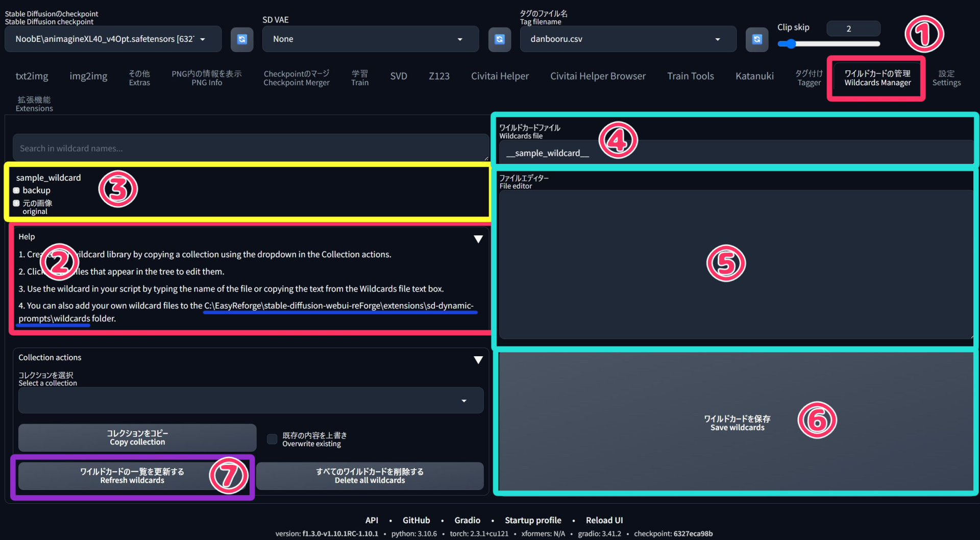Open the Extras tab

[x=139, y=78]
